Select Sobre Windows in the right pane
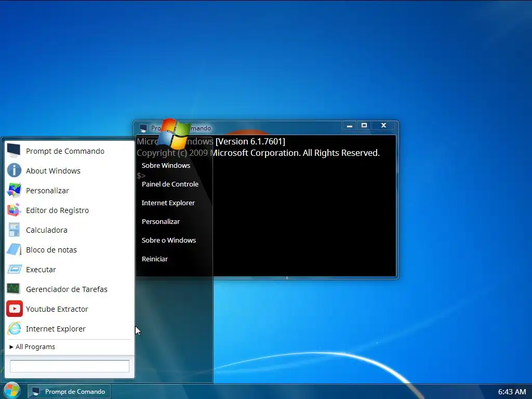 click(166, 165)
